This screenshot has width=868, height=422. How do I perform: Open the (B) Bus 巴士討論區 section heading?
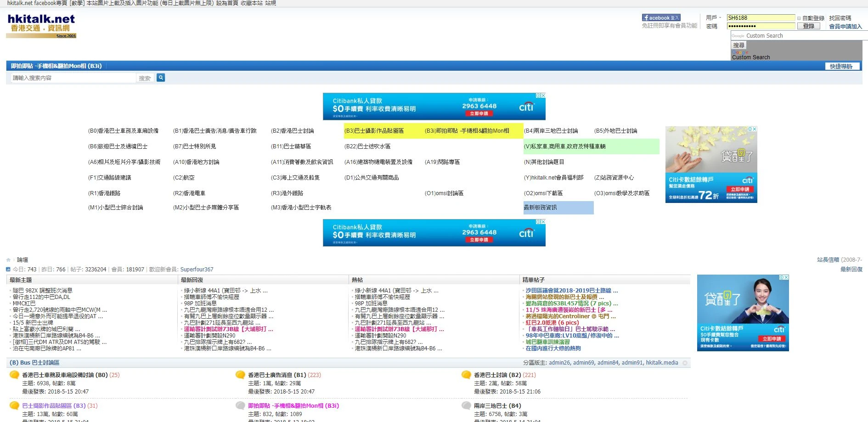[x=34, y=363]
